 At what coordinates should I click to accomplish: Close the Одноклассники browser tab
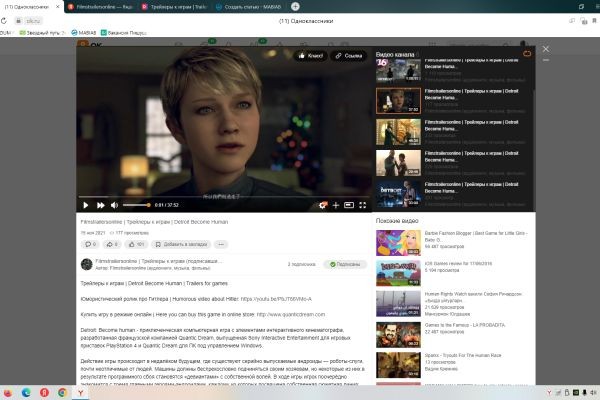tap(58, 7)
